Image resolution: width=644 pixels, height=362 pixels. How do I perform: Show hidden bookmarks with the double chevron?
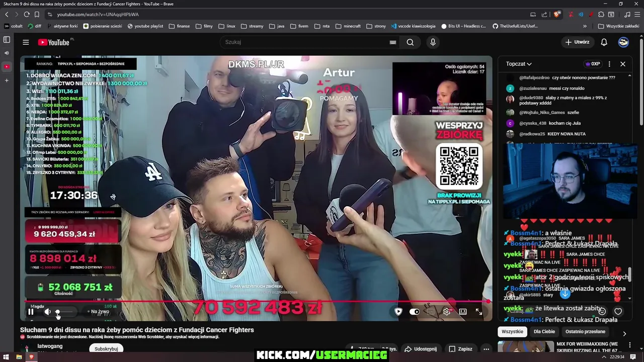(585, 26)
